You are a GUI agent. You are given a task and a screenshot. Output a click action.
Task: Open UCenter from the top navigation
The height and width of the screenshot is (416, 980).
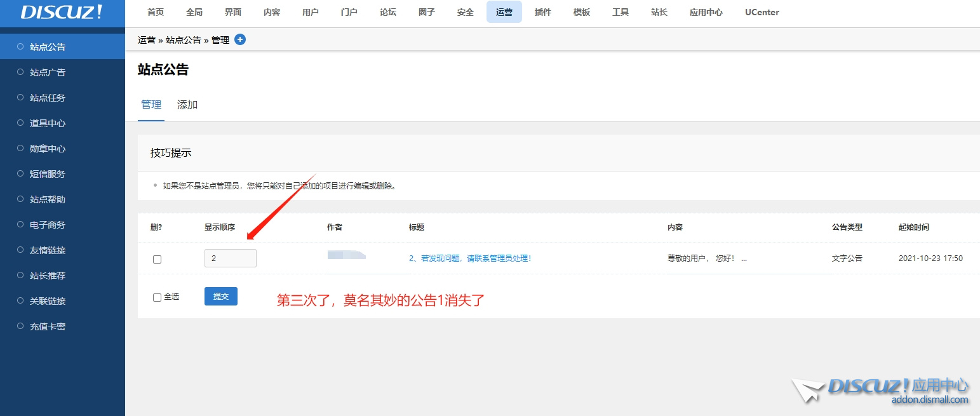pyautogui.click(x=762, y=12)
